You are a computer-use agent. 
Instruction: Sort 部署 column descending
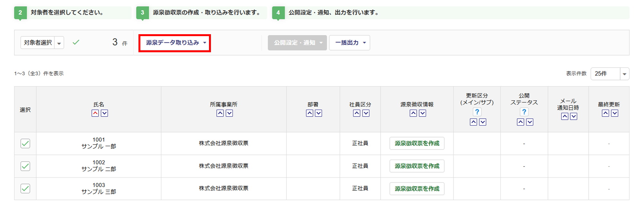[x=318, y=113]
